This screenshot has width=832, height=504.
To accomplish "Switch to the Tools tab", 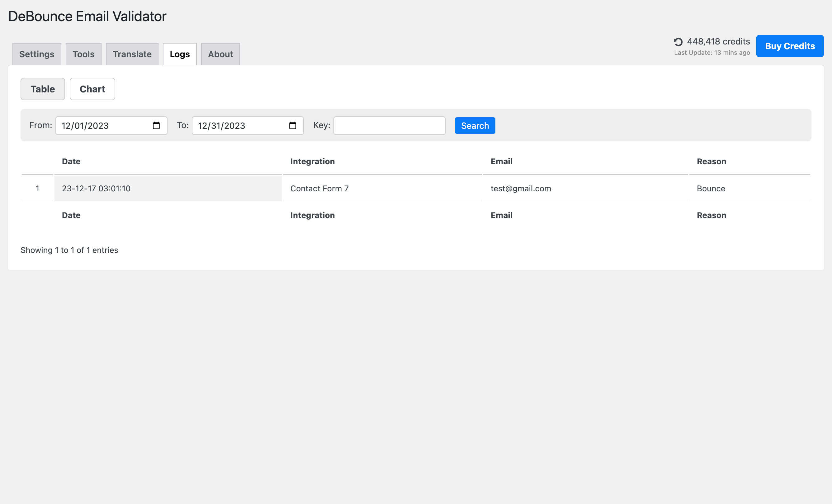I will click(x=83, y=54).
